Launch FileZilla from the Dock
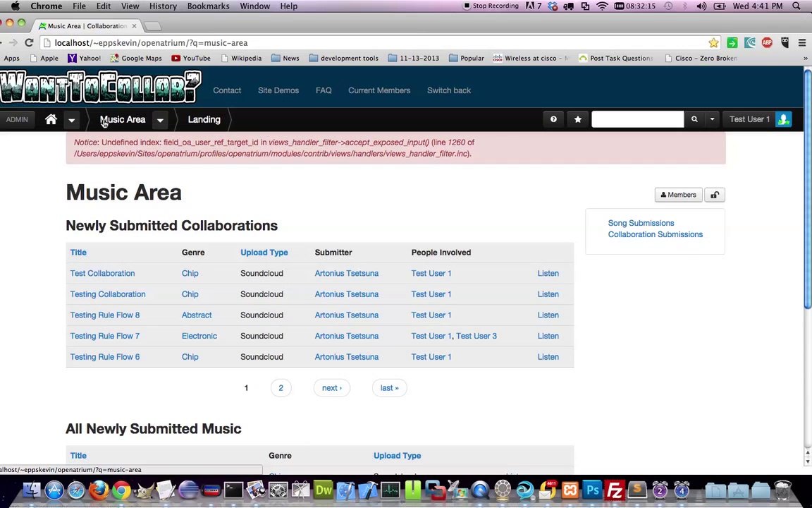812x508 pixels. (615, 490)
